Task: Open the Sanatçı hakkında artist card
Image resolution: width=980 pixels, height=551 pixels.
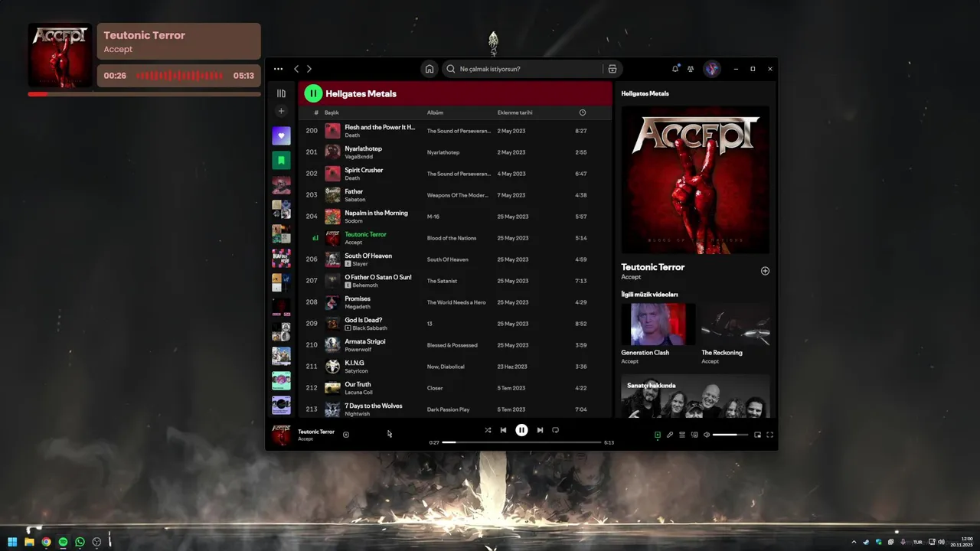Action: (695, 396)
